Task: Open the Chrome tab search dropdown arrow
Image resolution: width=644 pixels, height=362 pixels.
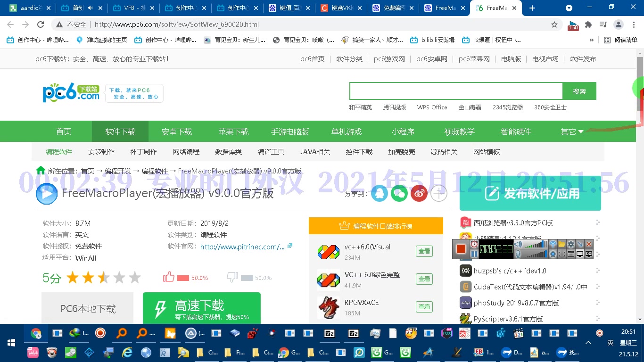Action: 569,8
